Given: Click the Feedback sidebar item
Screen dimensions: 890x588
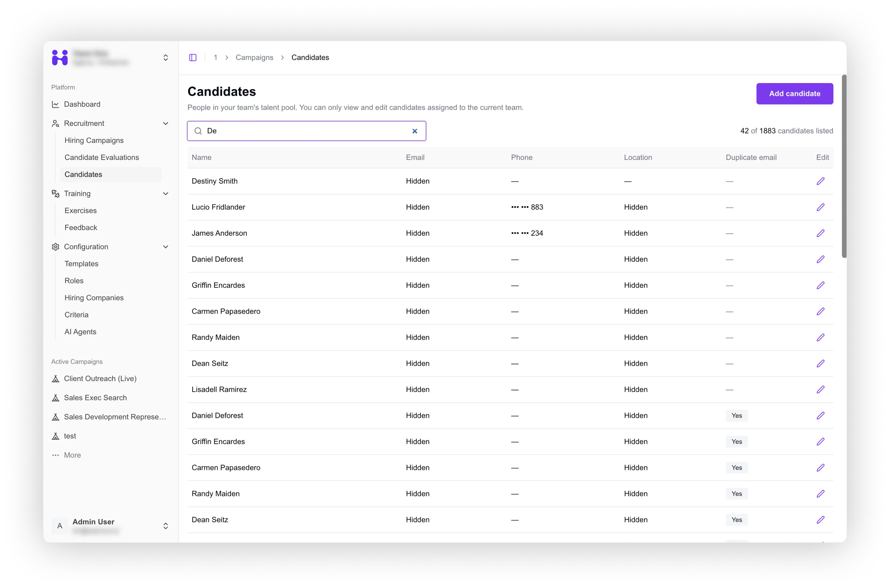Looking at the screenshot, I should [81, 228].
